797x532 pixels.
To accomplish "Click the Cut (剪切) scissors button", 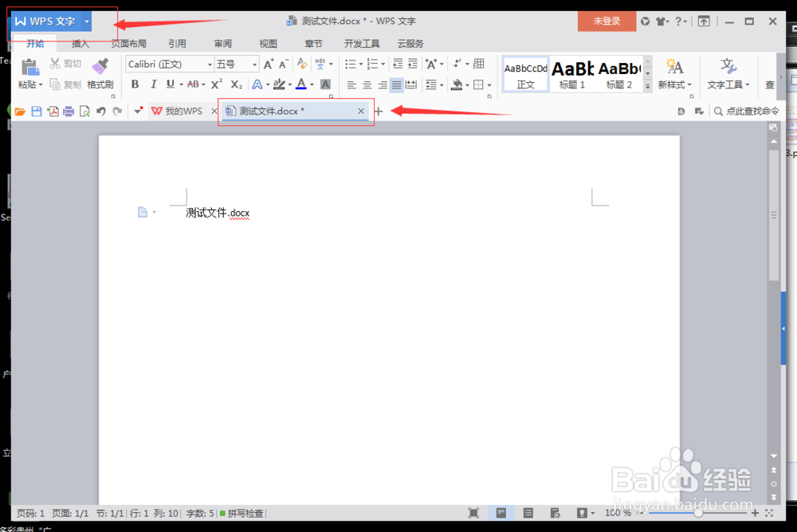I will click(x=65, y=64).
